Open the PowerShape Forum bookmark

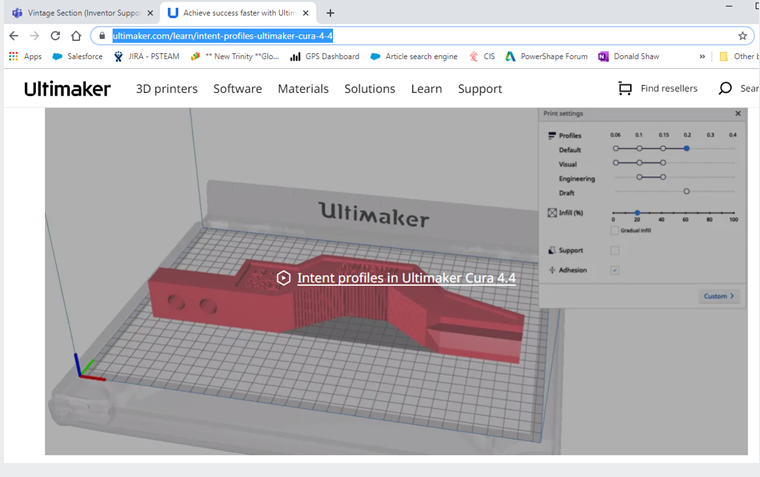546,56
